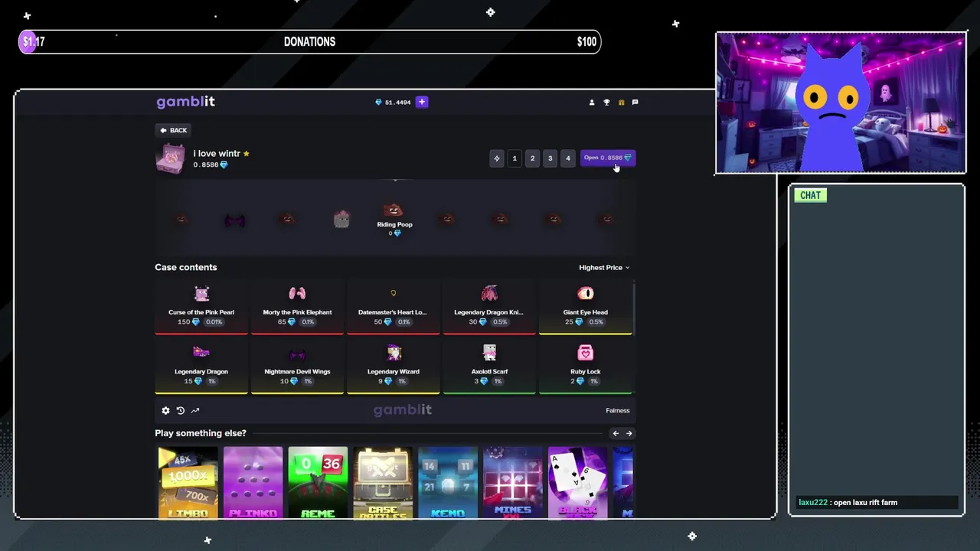Screen dimensions: 980x551
Task: Go back using the BACK button
Action: point(174,130)
